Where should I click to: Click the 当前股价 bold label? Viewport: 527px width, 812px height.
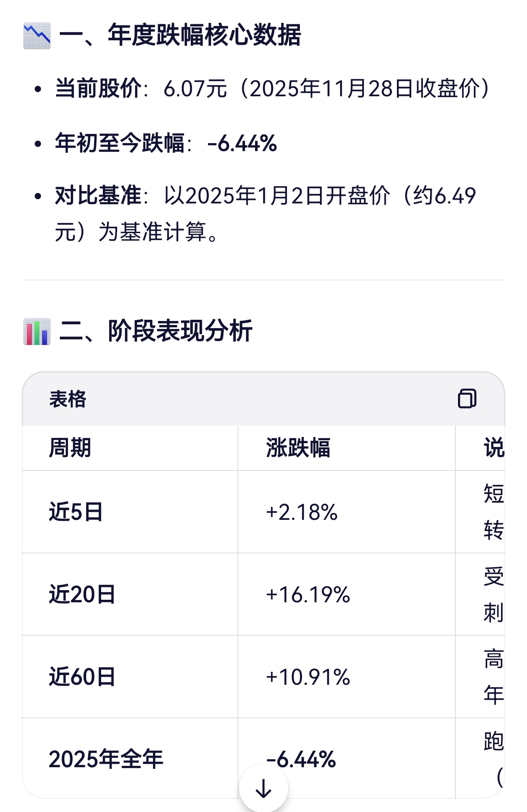click(98, 89)
